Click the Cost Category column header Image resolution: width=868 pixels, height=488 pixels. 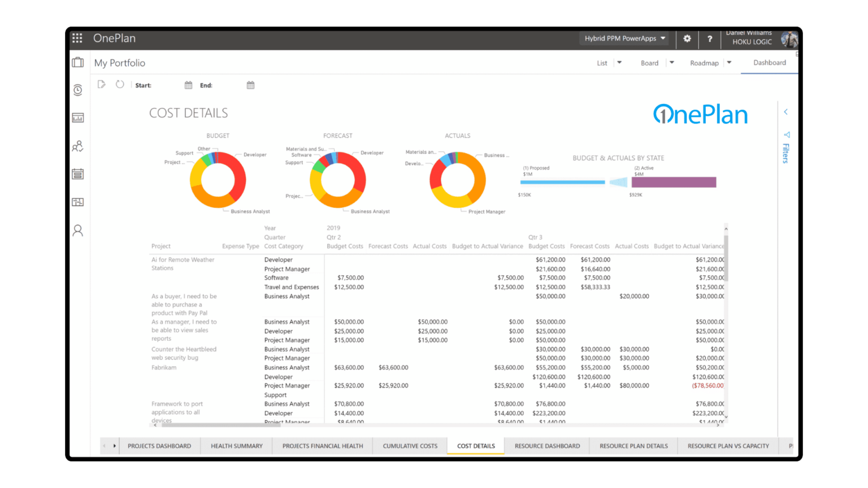click(x=284, y=246)
